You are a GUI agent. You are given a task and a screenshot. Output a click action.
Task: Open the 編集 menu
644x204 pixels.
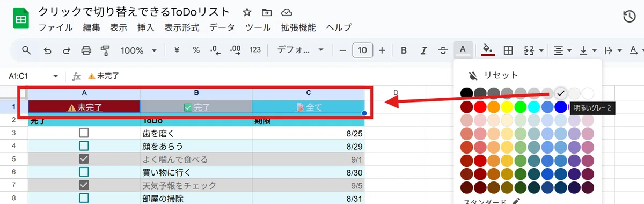(91, 27)
